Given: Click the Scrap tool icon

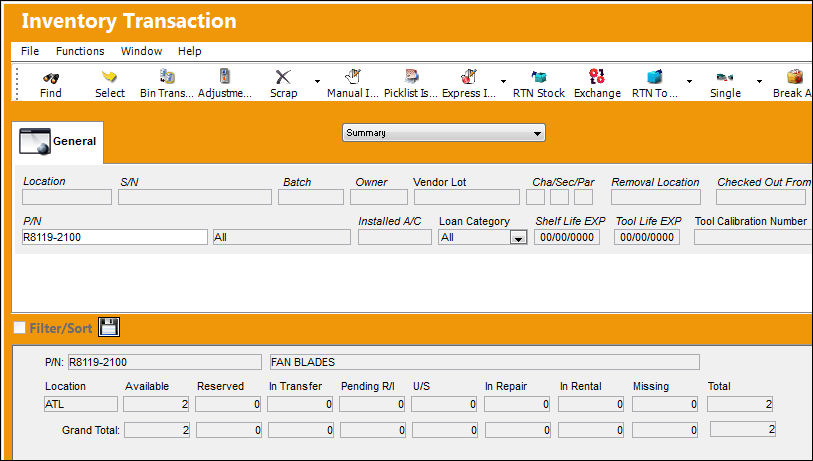Looking at the screenshot, I should 283,77.
